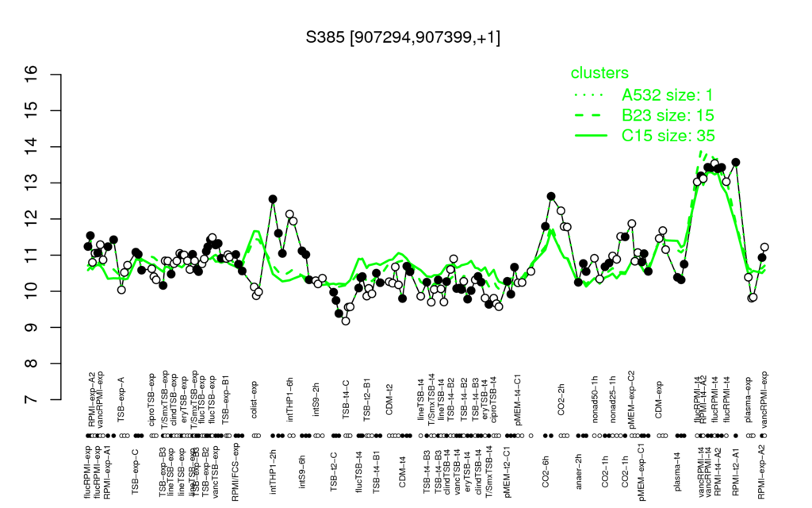This screenshot has width=812, height=508.
Task: Click the dotted green A532 legend line
Action: tap(591, 95)
